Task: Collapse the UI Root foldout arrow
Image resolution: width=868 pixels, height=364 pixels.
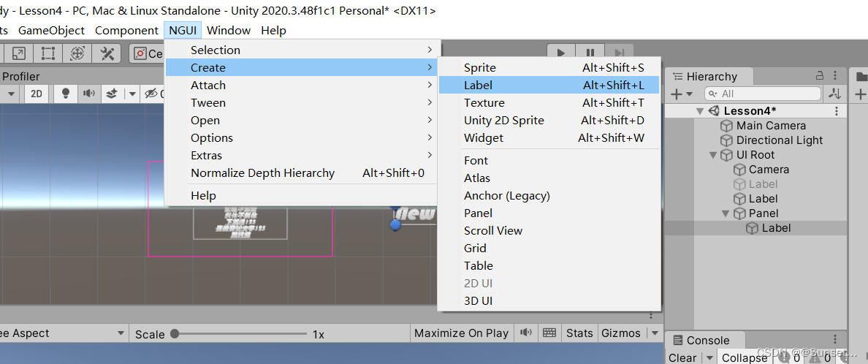Action: 713,155
